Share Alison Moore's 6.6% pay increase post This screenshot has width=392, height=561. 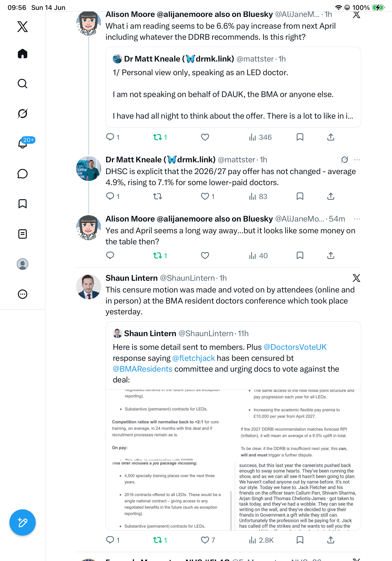pos(331,137)
